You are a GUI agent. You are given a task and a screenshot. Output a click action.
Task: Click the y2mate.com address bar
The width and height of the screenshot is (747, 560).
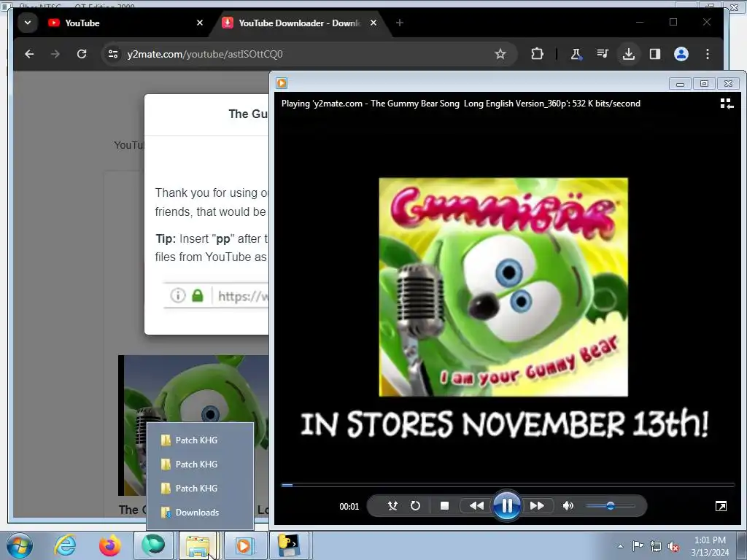(x=309, y=54)
